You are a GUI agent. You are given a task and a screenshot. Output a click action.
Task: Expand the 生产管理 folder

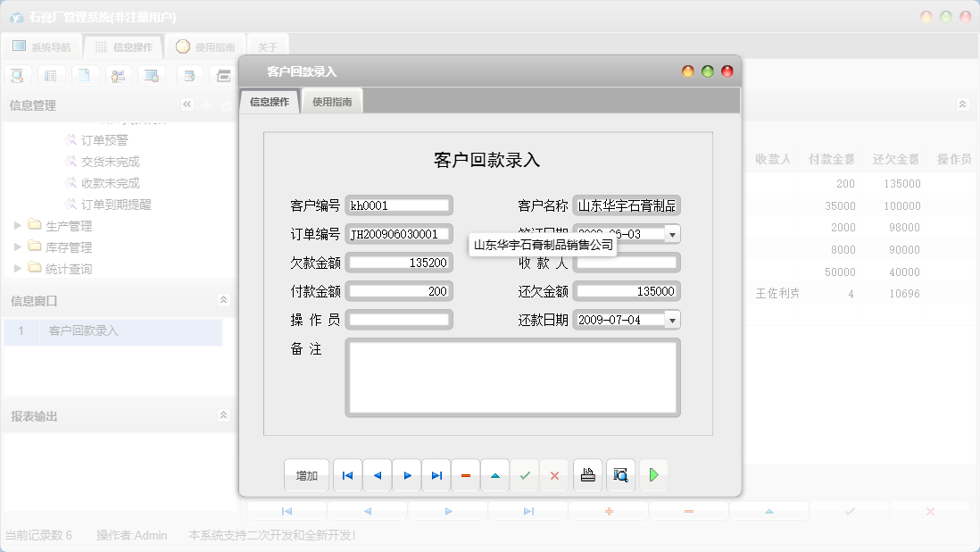(18, 226)
